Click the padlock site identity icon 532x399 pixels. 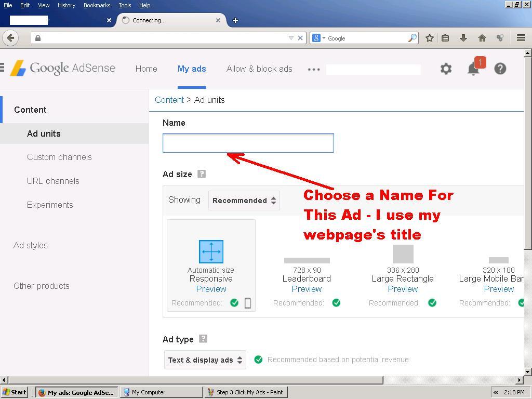pos(38,38)
